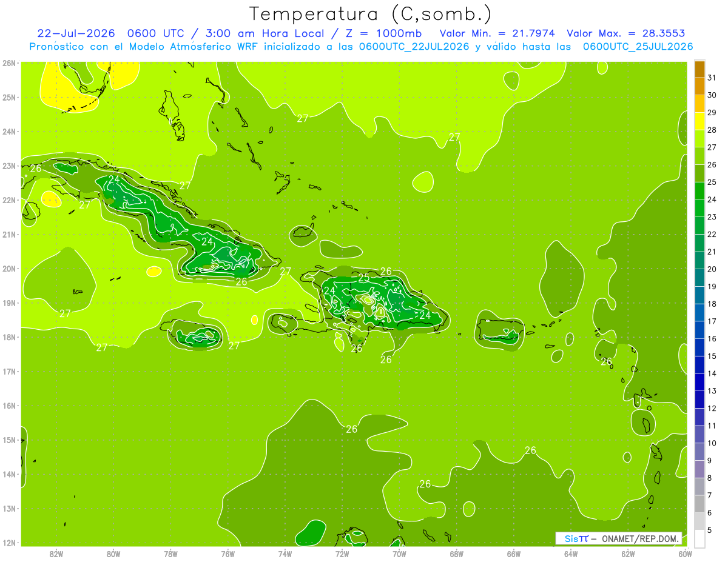Click the 66W longitude axis label
The width and height of the screenshot is (728, 562).
(514, 554)
